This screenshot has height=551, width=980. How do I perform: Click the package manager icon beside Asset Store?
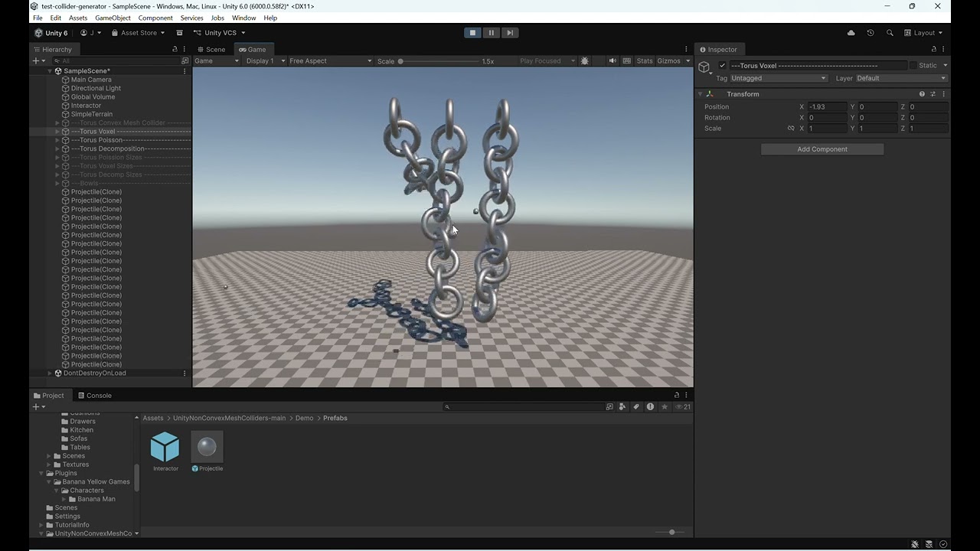[180, 33]
